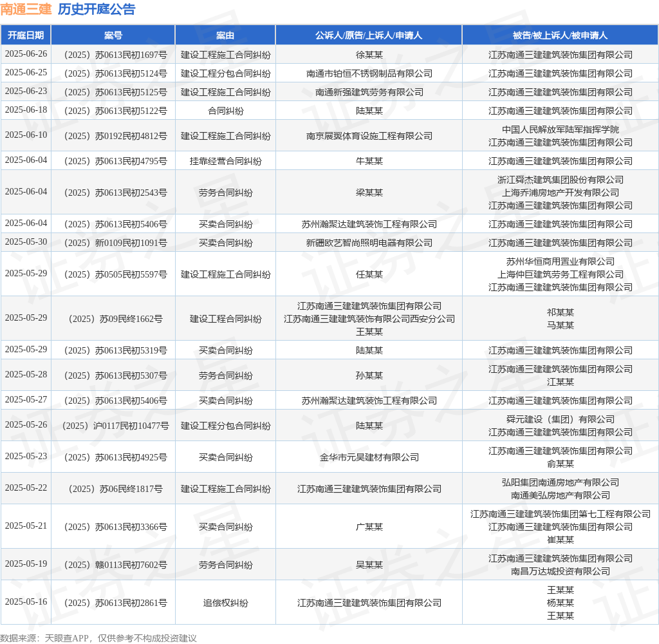The image size is (659, 644).
Task: Click the 开庭日期 column header
Action: point(26,35)
